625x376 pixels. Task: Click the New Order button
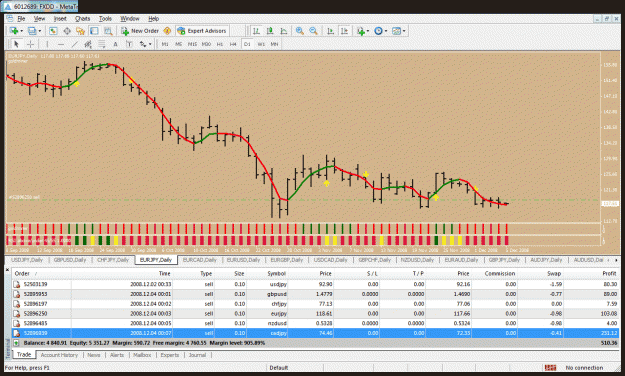pyautogui.click(x=140, y=31)
